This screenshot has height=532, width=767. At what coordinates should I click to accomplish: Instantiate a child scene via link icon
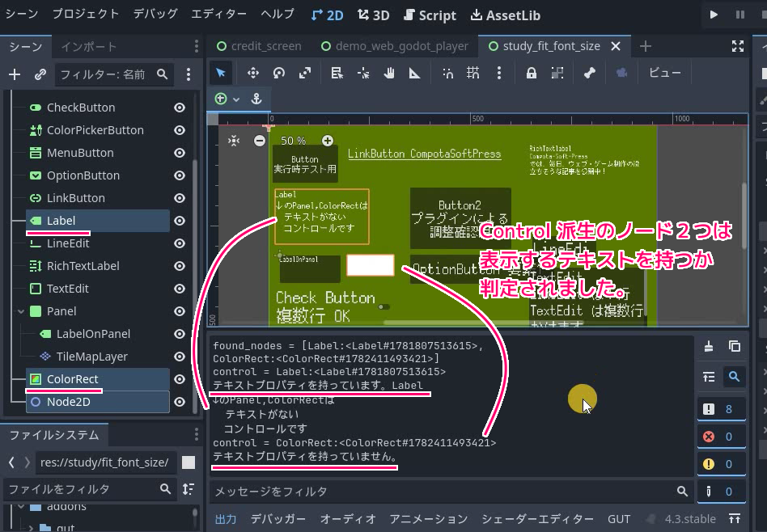(x=40, y=74)
